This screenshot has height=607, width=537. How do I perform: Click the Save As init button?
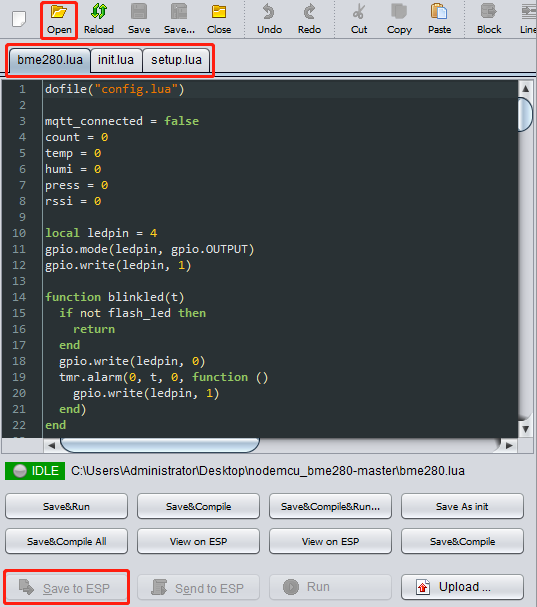point(462,506)
